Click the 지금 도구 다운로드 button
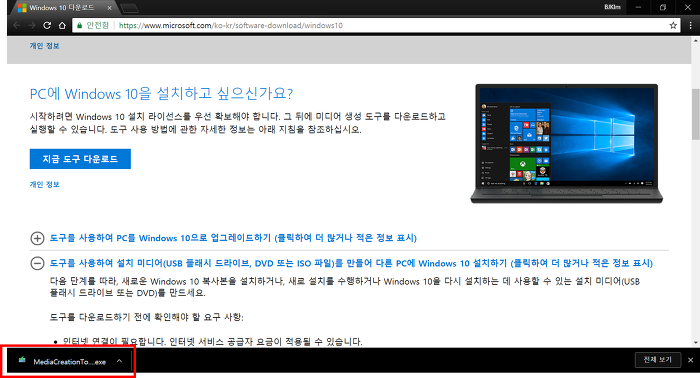The height and width of the screenshot is (378, 700). click(80, 159)
